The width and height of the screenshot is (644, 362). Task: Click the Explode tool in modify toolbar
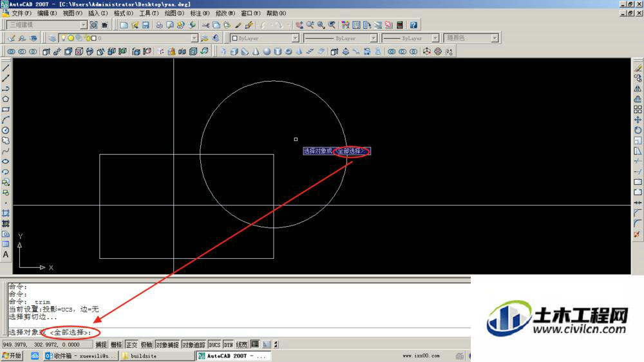(638, 234)
